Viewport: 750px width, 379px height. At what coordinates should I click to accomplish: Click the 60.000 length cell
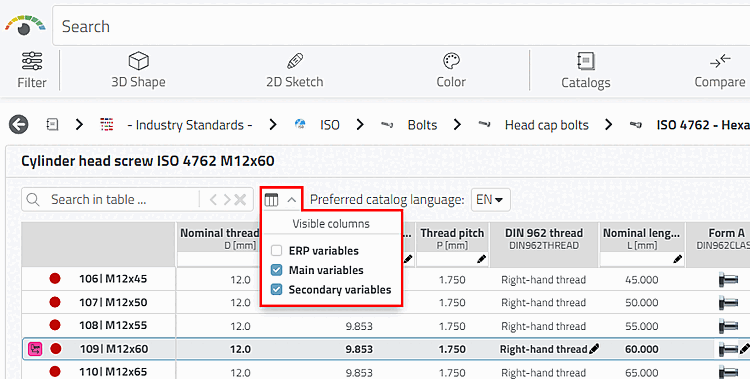pyautogui.click(x=641, y=349)
